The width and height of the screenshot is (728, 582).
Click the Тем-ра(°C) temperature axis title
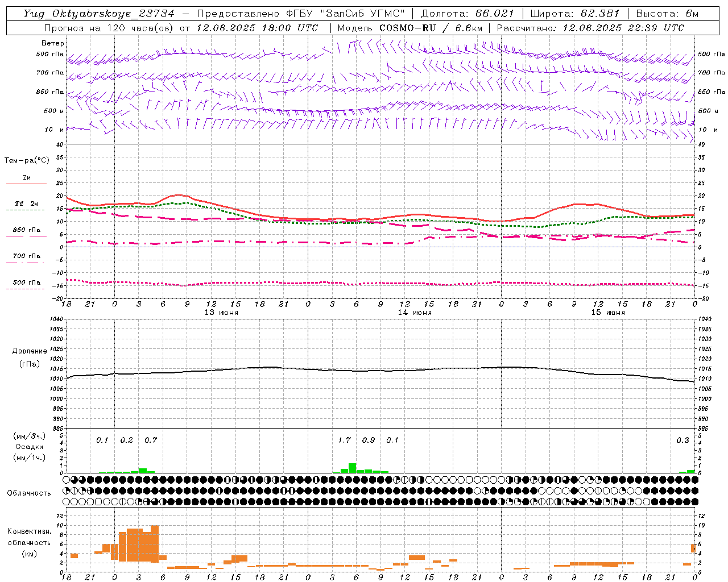pyautogui.click(x=27, y=161)
